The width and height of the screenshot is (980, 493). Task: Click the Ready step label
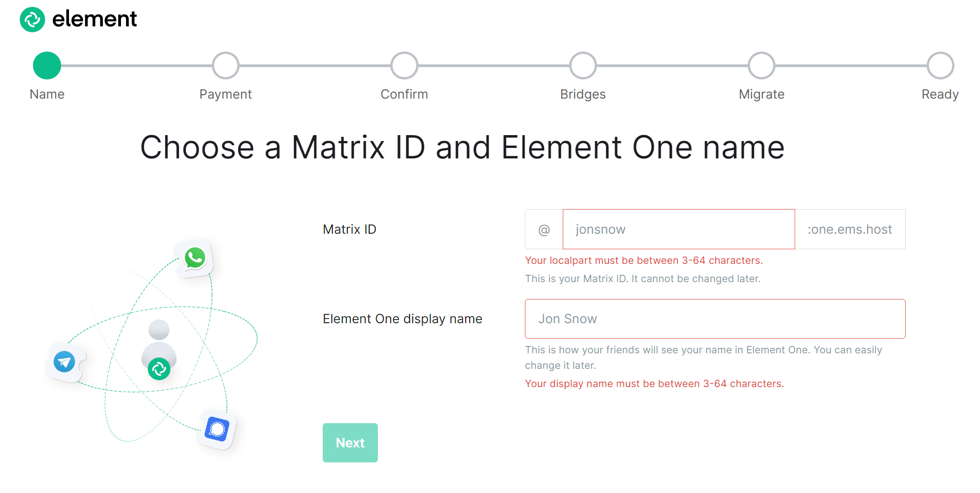(940, 94)
